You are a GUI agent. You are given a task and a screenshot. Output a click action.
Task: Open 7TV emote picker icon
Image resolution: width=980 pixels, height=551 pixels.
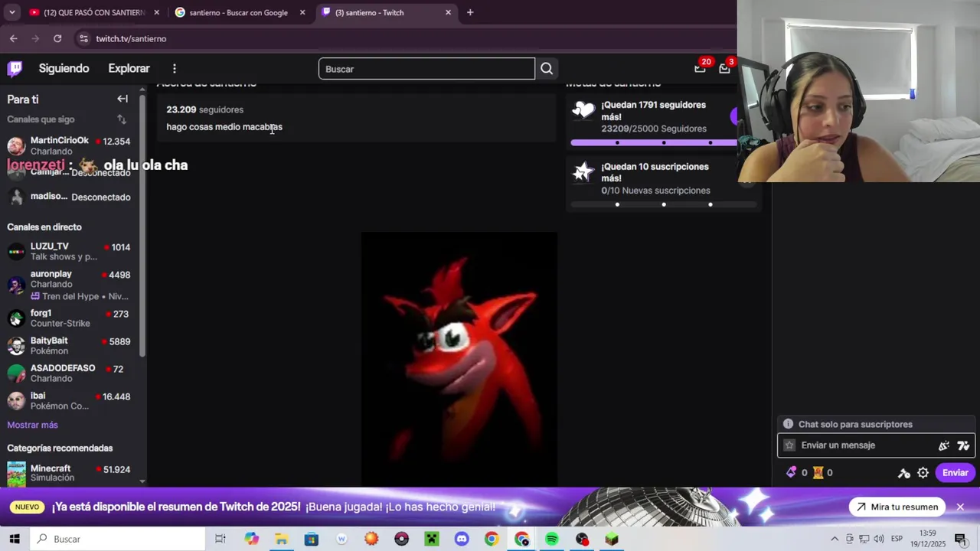(963, 445)
